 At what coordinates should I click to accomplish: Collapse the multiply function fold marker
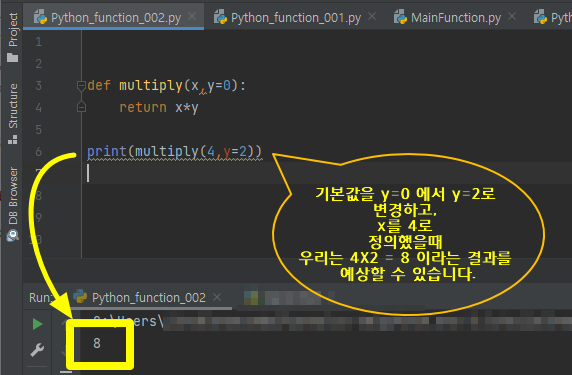pyautogui.click(x=81, y=86)
